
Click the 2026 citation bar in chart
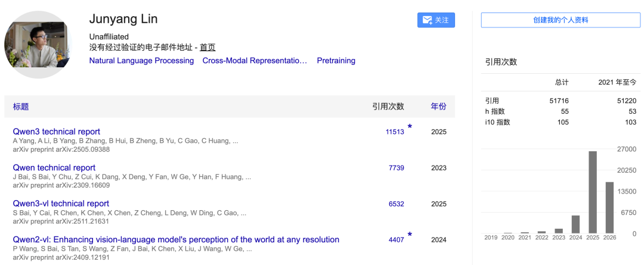(610, 208)
